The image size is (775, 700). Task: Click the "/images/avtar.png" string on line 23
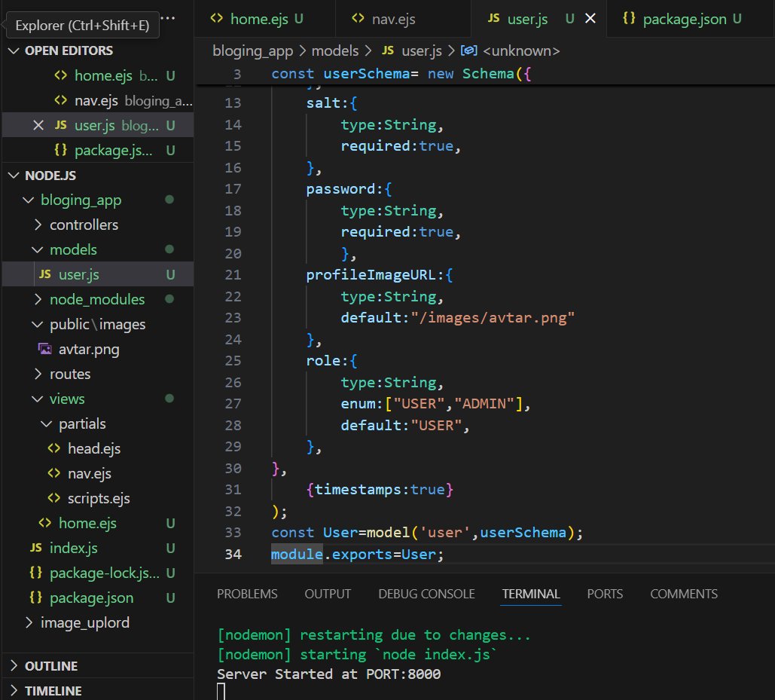pos(493,317)
